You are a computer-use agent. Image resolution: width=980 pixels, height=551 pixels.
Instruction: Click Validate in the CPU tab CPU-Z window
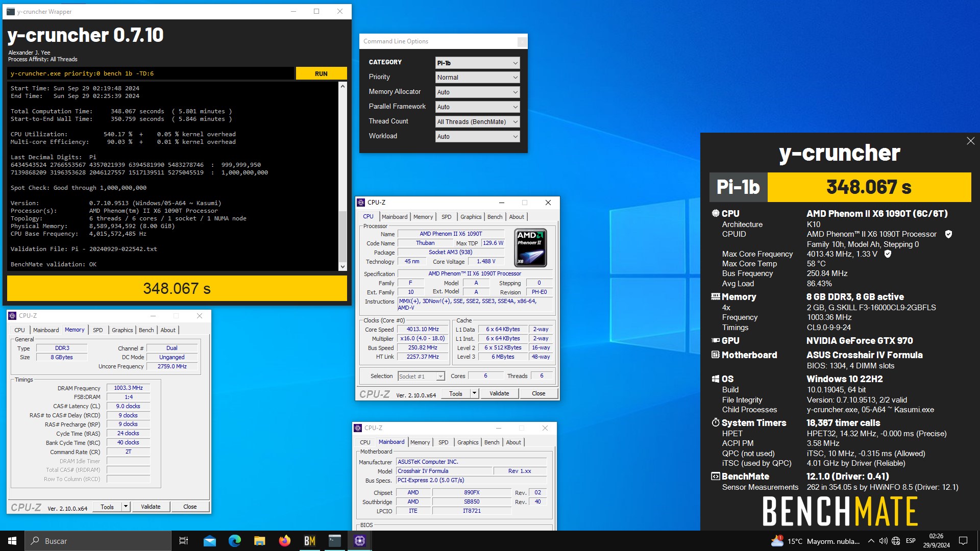499,393
